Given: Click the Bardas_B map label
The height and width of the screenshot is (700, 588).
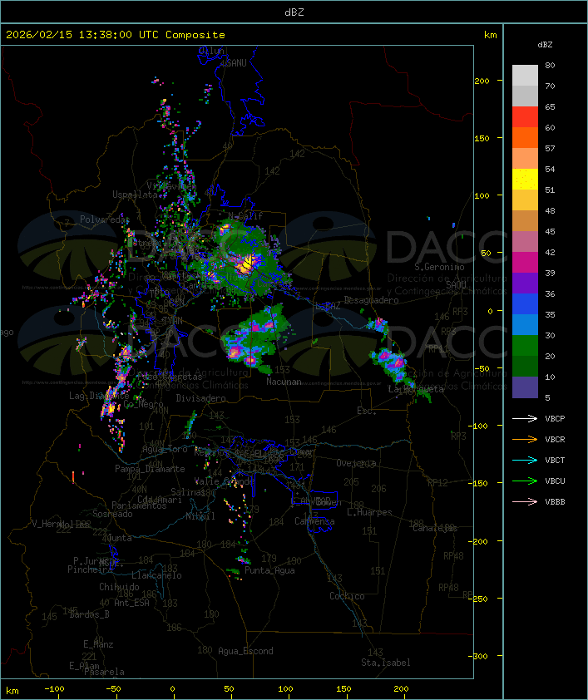Looking at the screenshot, I should pyautogui.click(x=89, y=614).
